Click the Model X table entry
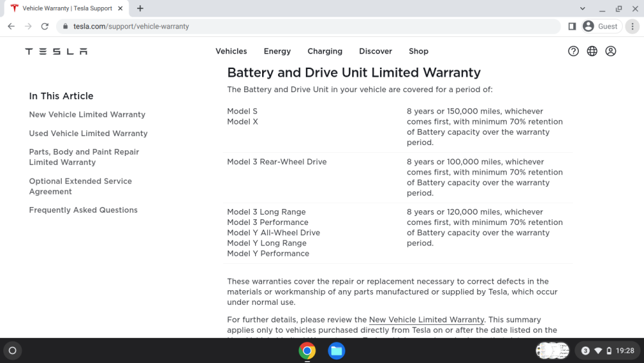Screen dimensions: 644x363 point(243,122)
